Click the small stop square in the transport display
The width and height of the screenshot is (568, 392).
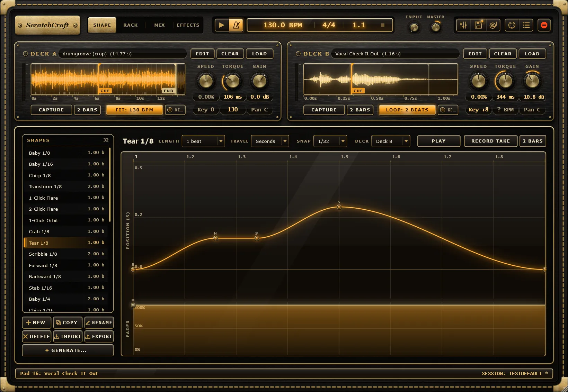coord(383,25)
